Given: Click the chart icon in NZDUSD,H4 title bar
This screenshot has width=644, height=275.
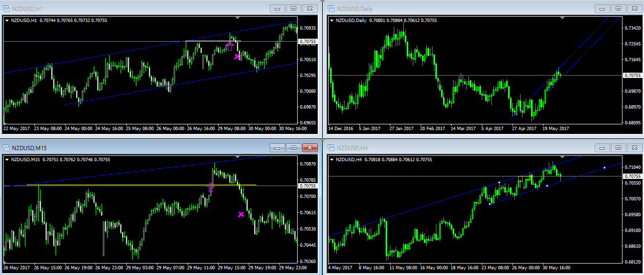Looking at the screenshot, I should (331, 148).
